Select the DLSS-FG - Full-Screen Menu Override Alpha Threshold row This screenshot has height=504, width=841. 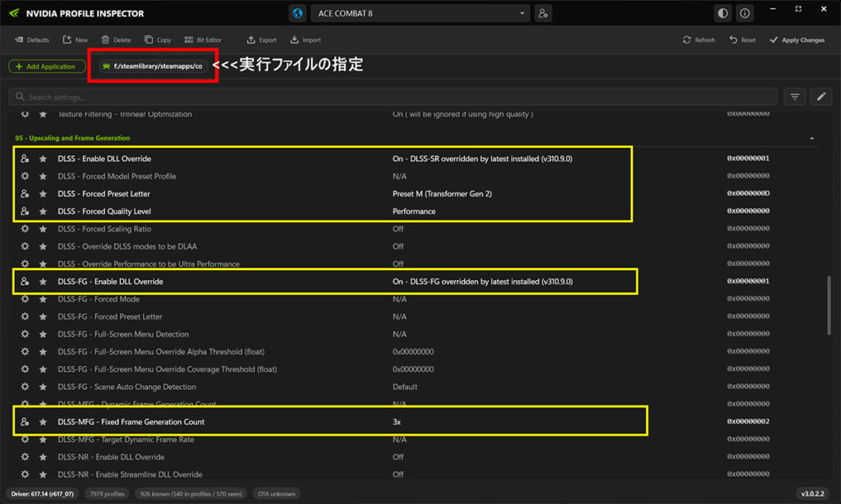click(416, 351)
